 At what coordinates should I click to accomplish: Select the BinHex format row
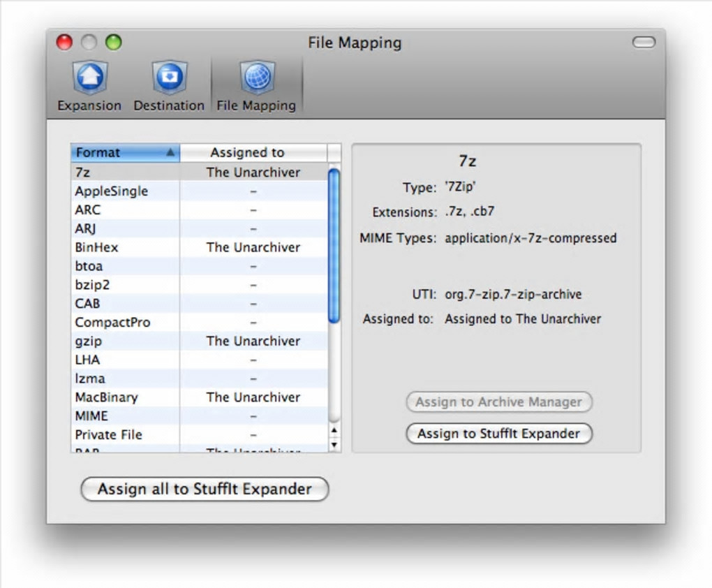pos(199,247)
